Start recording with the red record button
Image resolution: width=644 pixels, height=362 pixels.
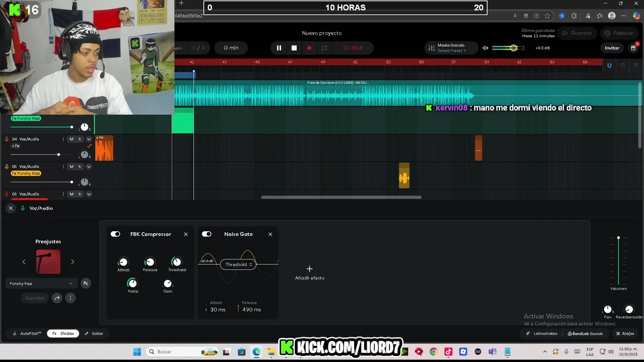point(309,48)
